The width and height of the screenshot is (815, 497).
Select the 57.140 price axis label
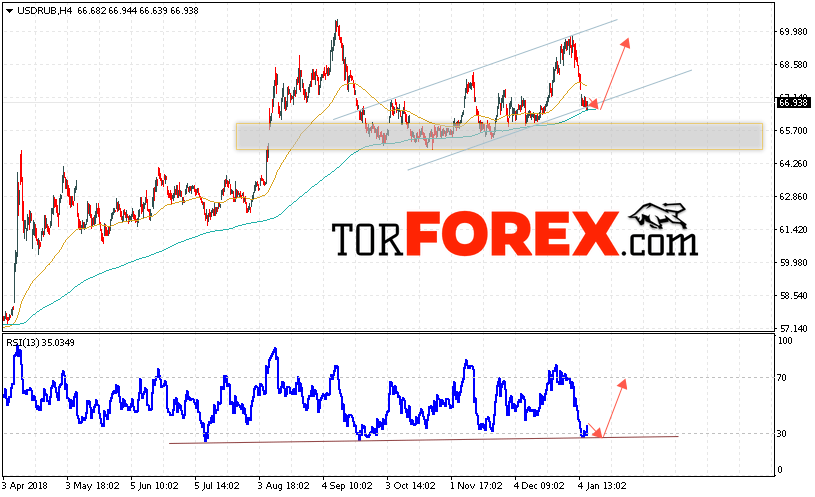[x=793, y=329]
